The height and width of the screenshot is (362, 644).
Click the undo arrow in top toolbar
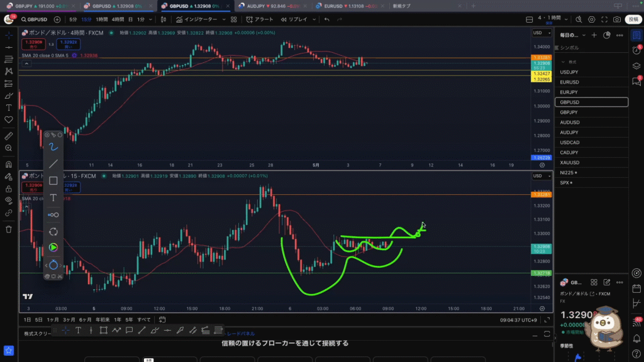point(326,19)
